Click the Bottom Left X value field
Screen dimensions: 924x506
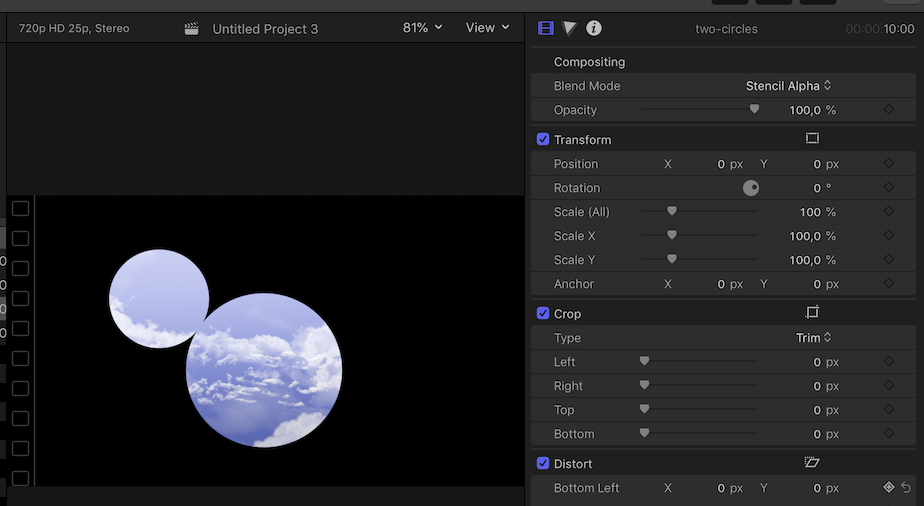pyautogui.click(x=730, y=488)
